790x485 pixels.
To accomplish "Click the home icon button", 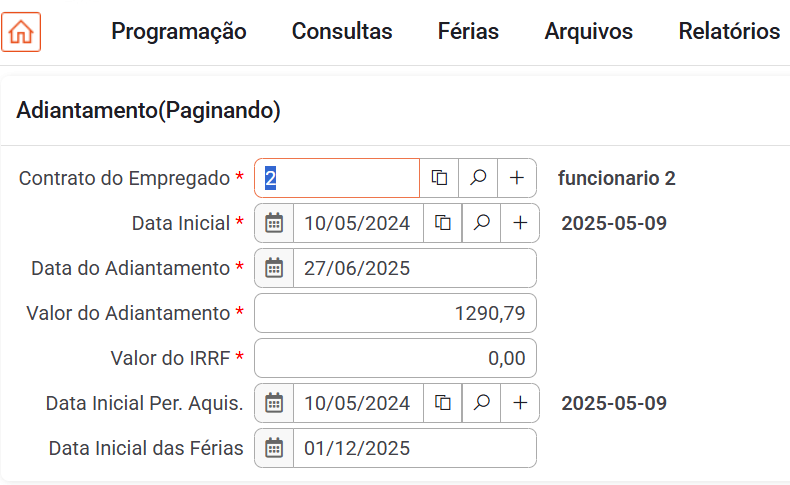I will (x=21, y=32).
